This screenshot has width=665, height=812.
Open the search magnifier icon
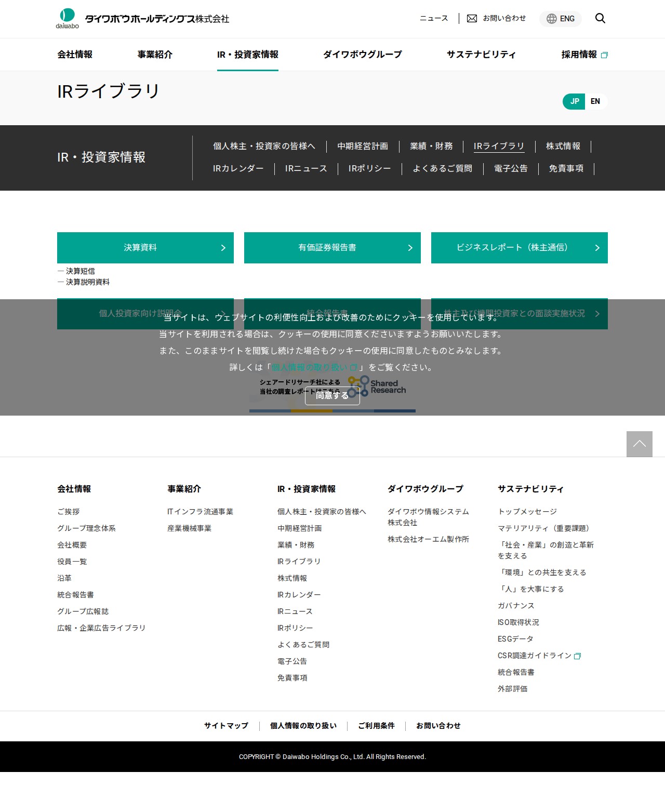pos(600,18)
